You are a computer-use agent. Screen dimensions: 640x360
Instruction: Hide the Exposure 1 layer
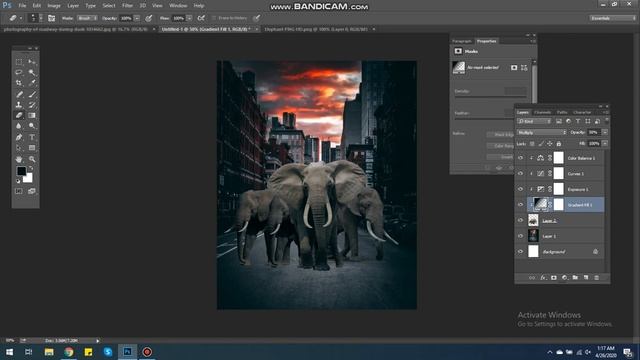(520, 189)
